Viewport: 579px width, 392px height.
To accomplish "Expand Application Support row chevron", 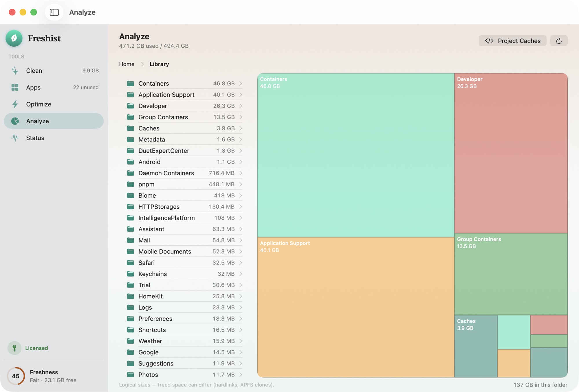I will [x=241, y=95].
